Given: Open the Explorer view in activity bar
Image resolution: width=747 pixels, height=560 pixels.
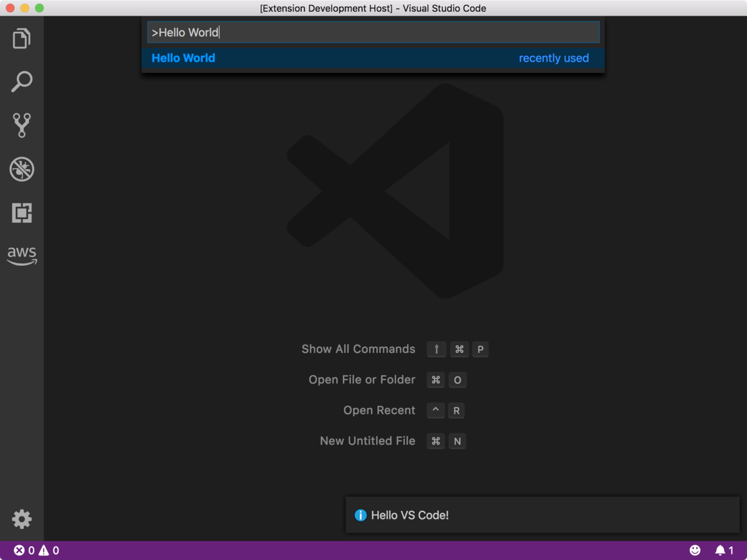Looking at the screenshot, I should 22,39.
